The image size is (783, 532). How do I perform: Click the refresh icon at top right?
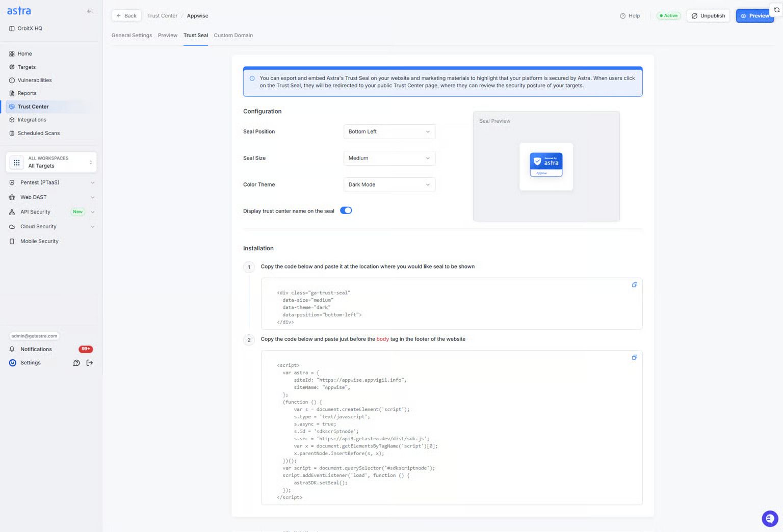point(777,10)
